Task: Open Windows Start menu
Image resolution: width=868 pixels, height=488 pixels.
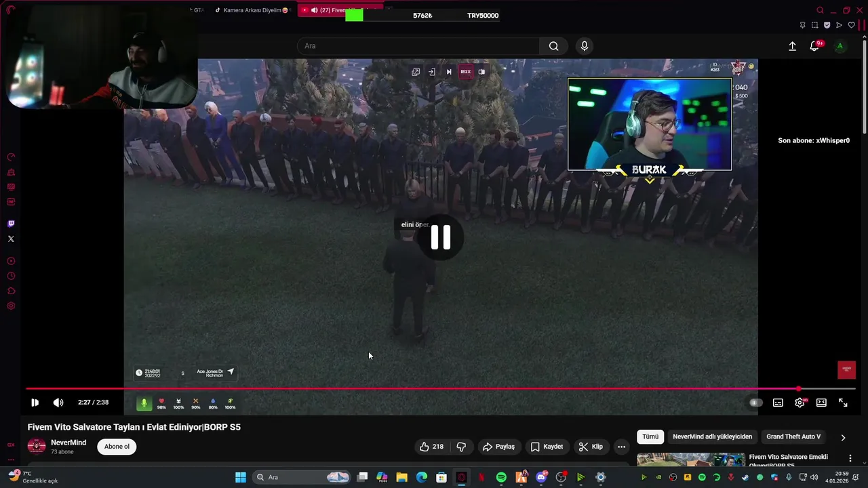Action: point(241,477)
